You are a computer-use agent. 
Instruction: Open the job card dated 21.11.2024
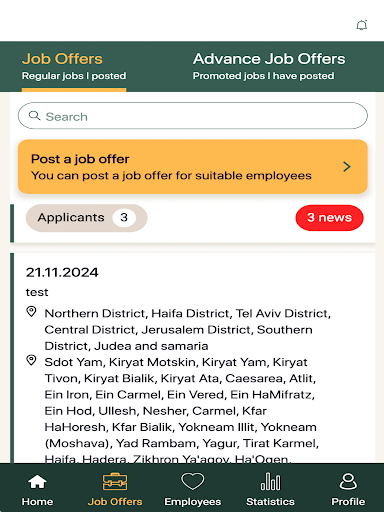[193, 358]
